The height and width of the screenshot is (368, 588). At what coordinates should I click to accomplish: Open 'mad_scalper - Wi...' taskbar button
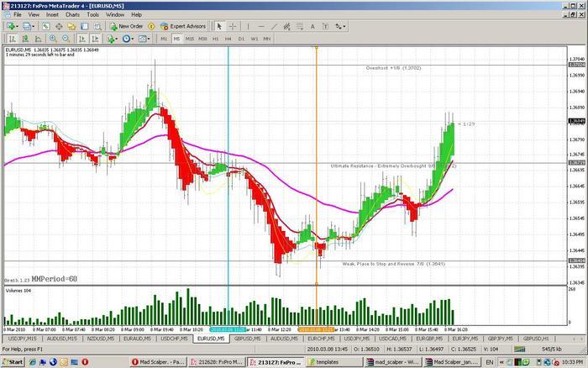[393, 362]
